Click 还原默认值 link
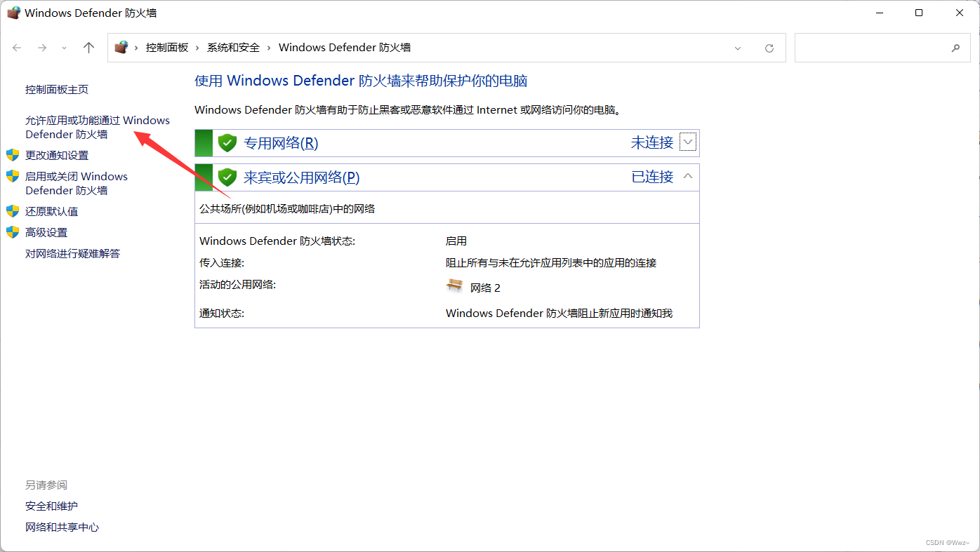The image size is (980, 552). [x=51, y=212]
